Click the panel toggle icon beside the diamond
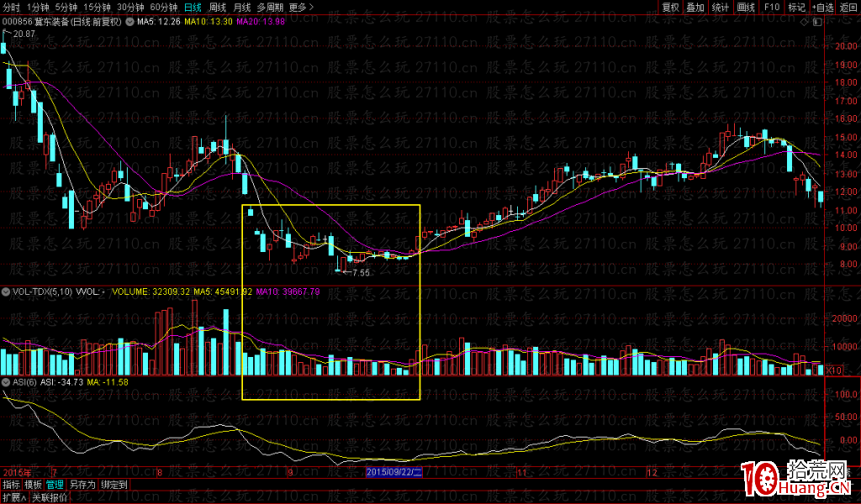861x504 pixels. point(817,22)
